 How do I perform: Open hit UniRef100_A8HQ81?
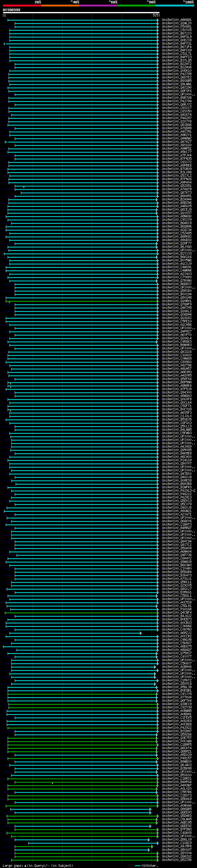click(176, 20)
